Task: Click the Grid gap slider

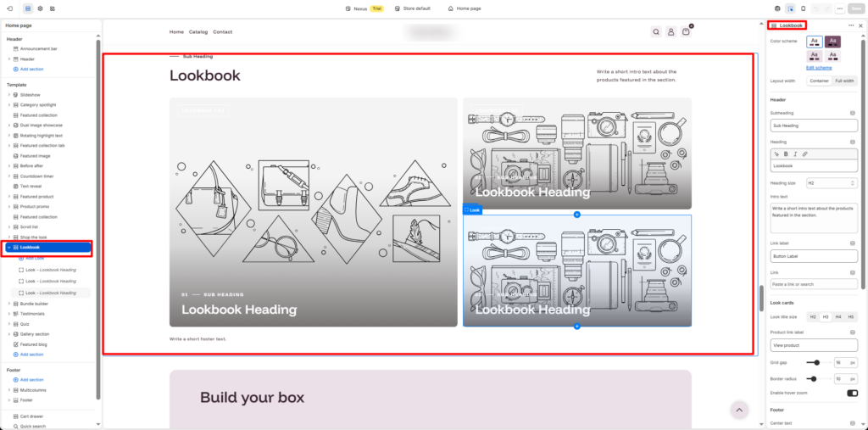Action: tap(818, 362)
